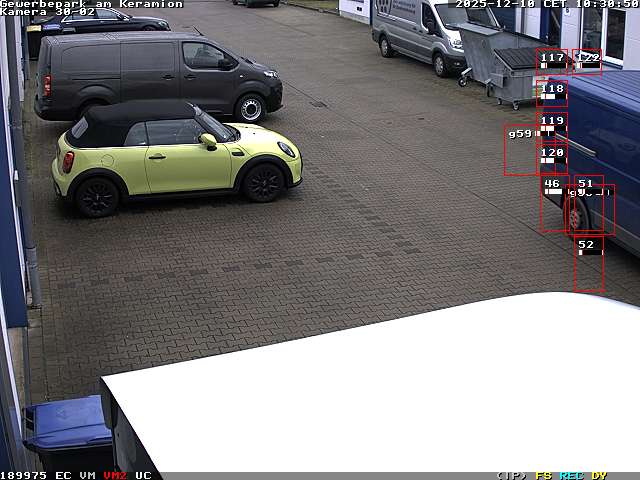Select the tracked object tag 119
Viewport: 640px width, 480px height.
click(552, 121)
